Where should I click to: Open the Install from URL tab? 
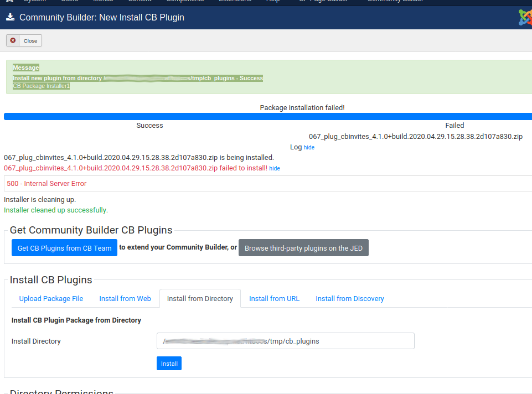tap(274, 299)
